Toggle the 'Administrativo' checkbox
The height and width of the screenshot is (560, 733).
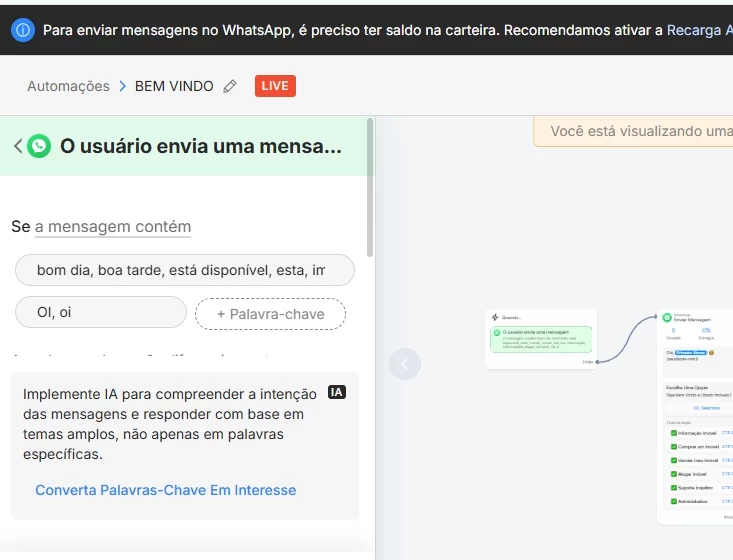tap(674, 501)
